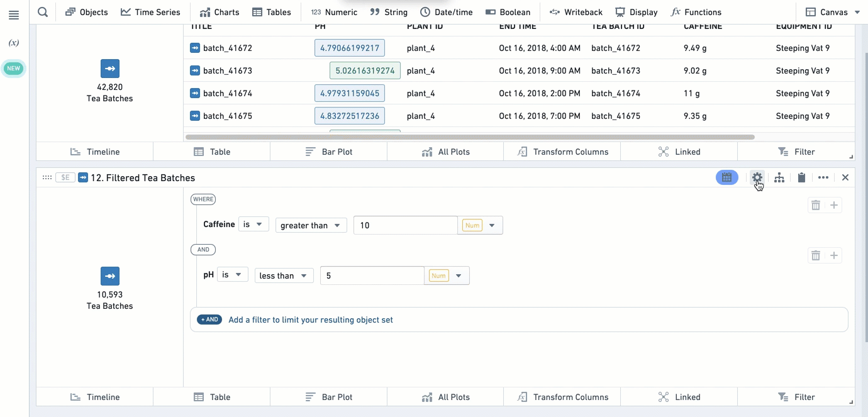Switch upper card to All Plots tab

coord(445,152)
